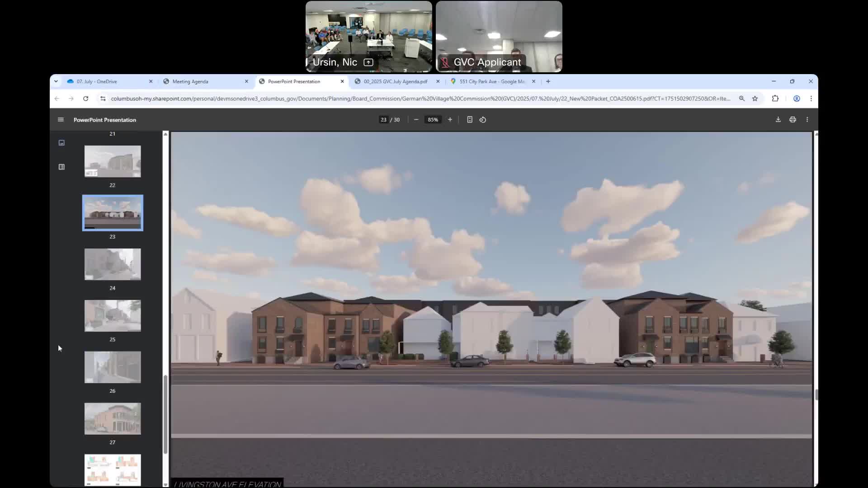This screenshot has height=488, width=868.
Task: Rotate the PDF counterclockwise
Action: click(483, 120)
